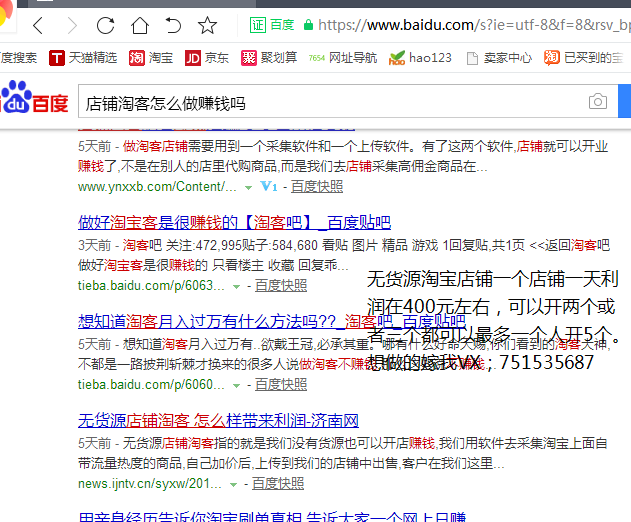Image resolution: width=631 pixels, height=522 pixels.
Task: Expand dropdown arrow next to tieba.baidu.com/p/6063
Action: 237,287
